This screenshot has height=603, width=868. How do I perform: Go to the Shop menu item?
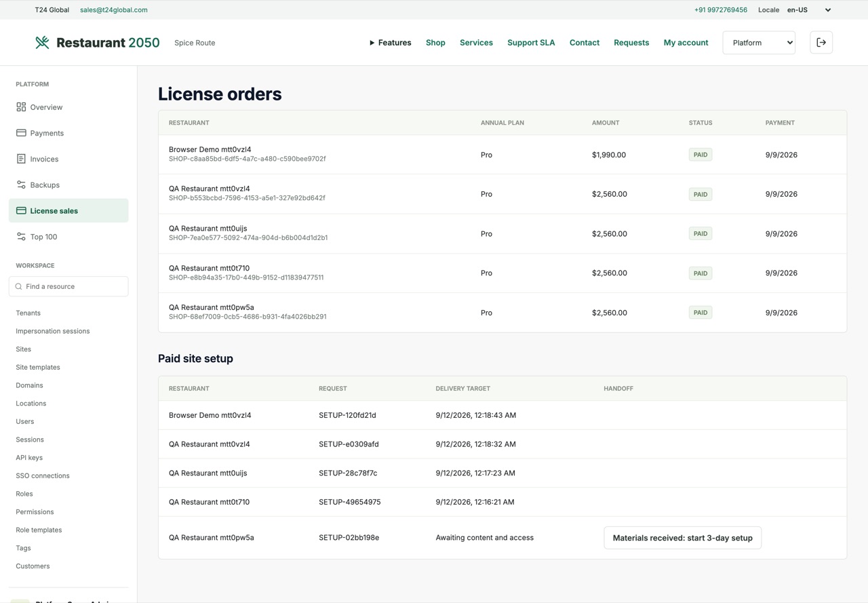click(435, 43)
